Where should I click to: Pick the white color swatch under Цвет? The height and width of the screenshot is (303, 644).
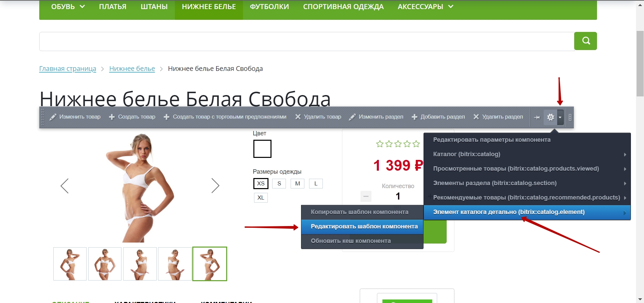[262, 149]
